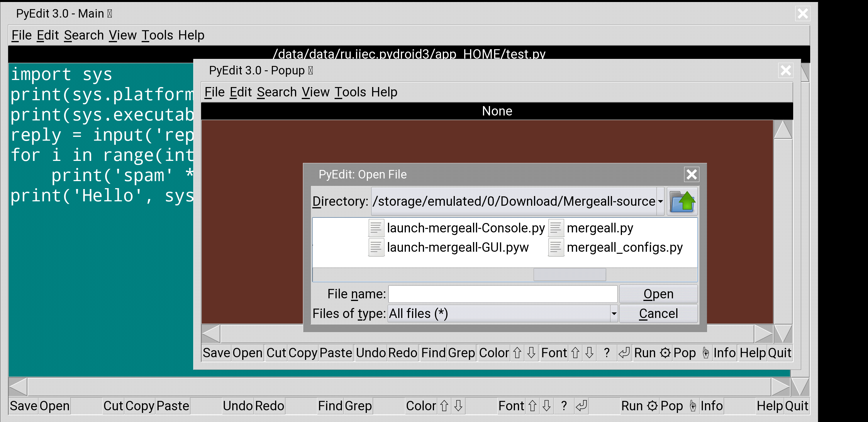Open the Tools menu in Popup window
The height and width of the screenshot is (422, 868).
point(350,92)
